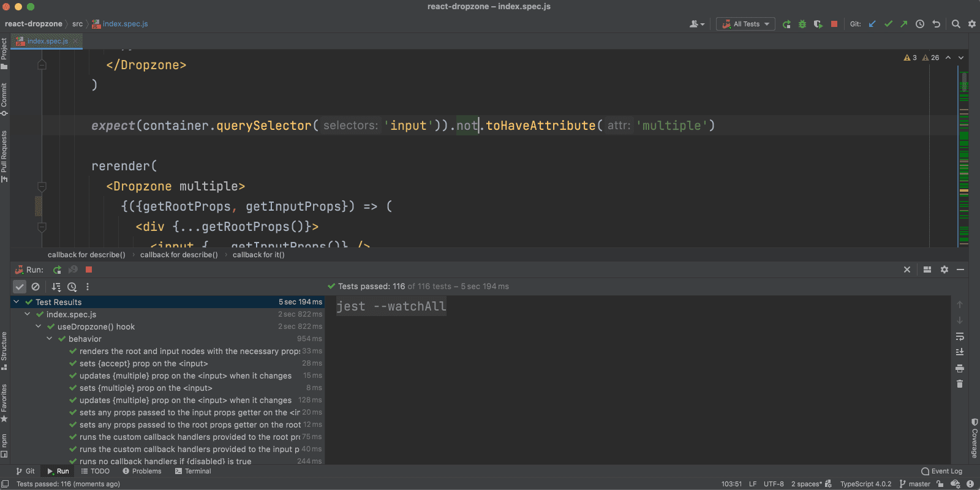
Task: Open more test options (three dots)
Action: coord(88,287)
